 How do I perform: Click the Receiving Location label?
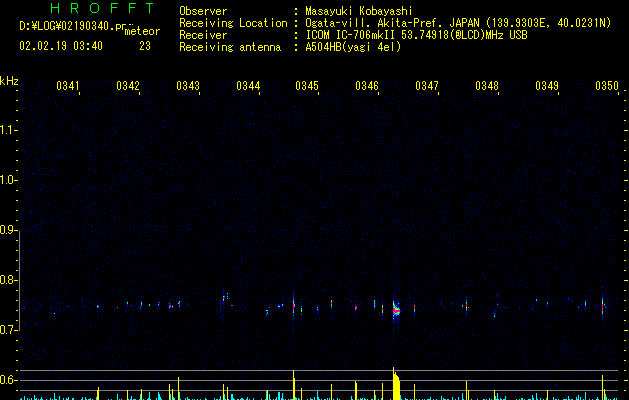coord(233,23)
